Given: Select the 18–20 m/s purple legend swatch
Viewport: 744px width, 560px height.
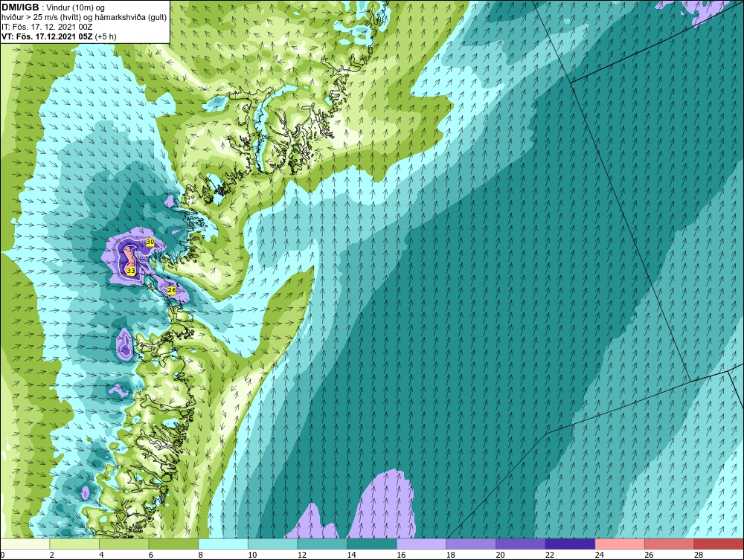Looking at the screenshot, I should coord(471,544).
